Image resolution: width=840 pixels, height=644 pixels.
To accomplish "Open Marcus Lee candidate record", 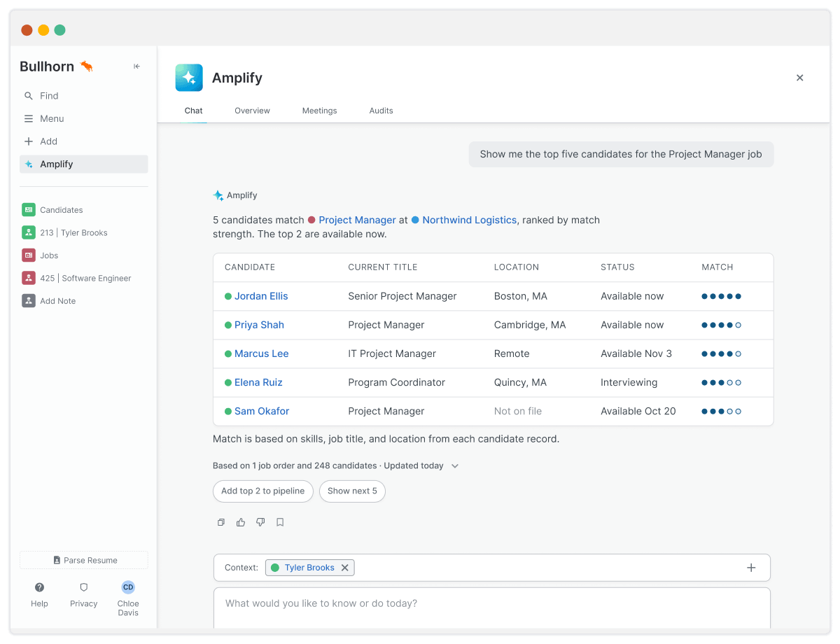I will coord(261,353).
